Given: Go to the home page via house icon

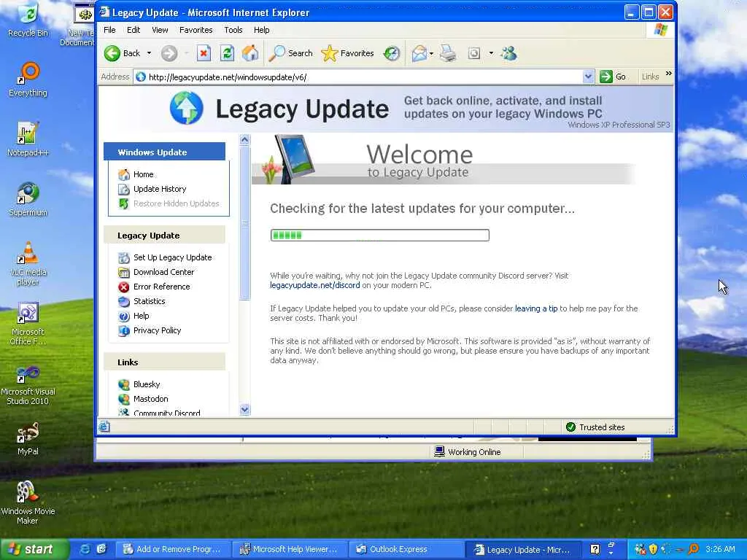Looking at the screenshot, I should (x=250, y=53).
